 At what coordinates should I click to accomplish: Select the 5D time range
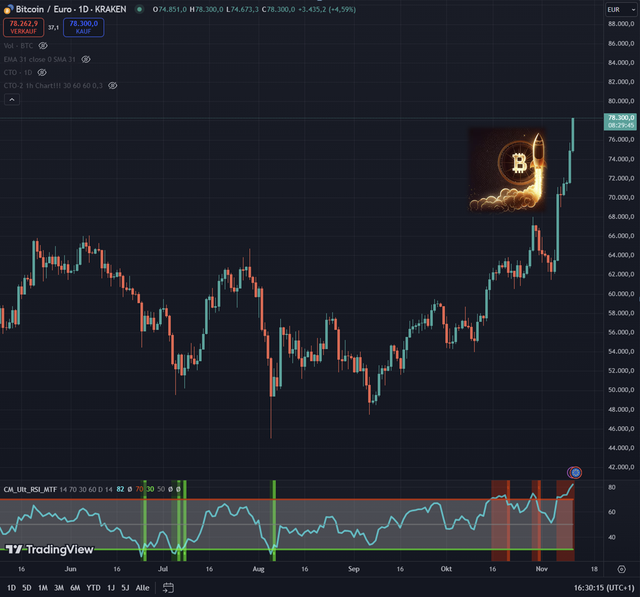click(27, 588)
